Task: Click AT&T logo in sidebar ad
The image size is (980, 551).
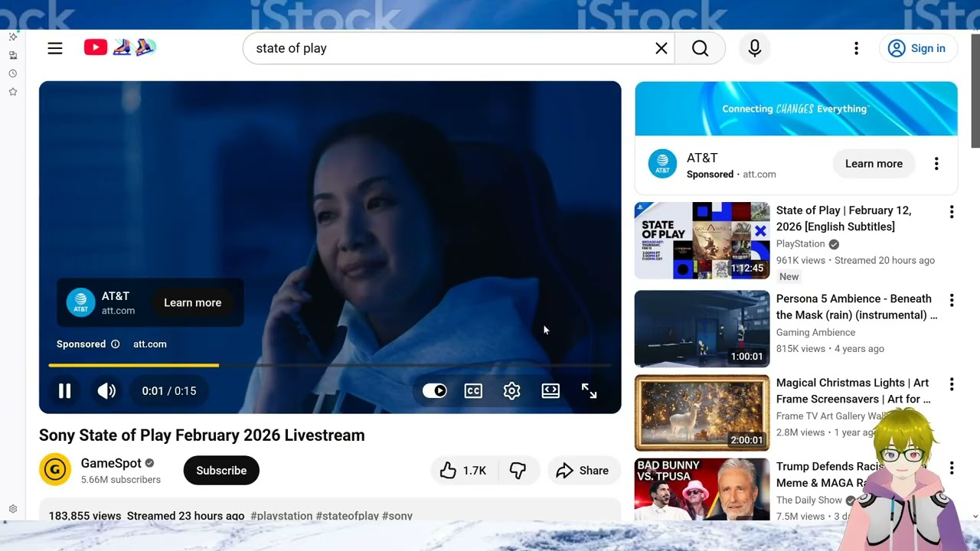Action: coord(662,164)
